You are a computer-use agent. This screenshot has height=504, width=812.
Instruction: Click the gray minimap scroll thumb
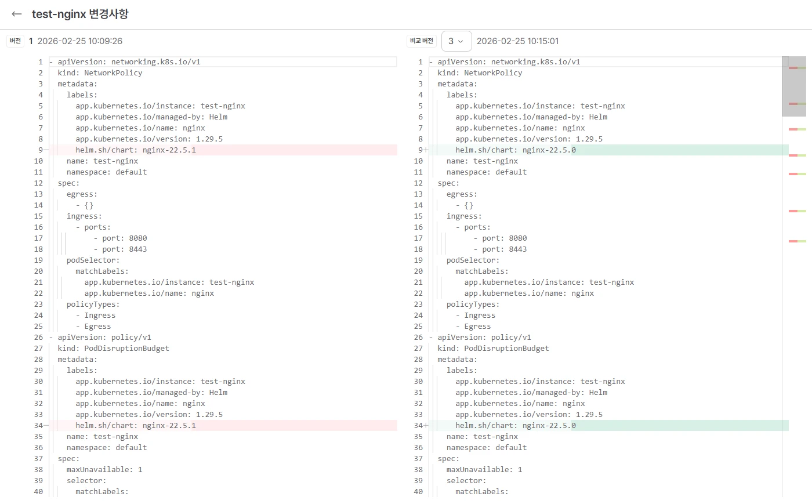tap(793, 86)
